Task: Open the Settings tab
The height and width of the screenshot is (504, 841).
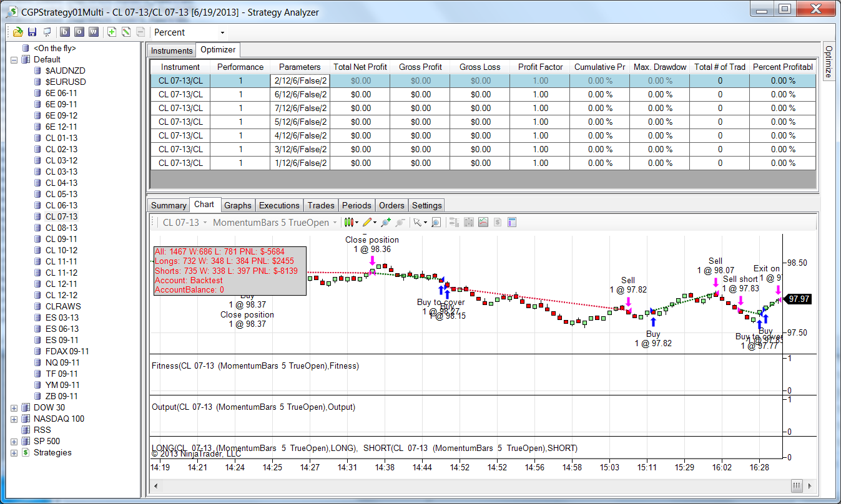Action: pos(427,205)
